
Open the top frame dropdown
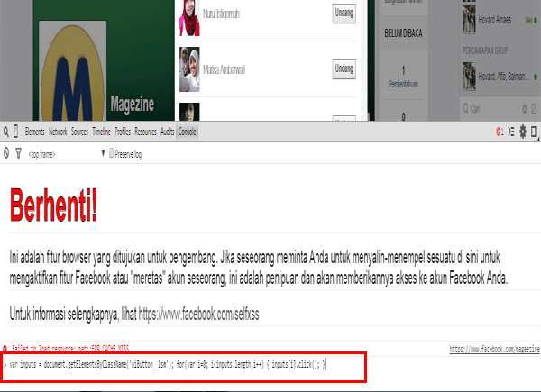[x=67, y=154]
